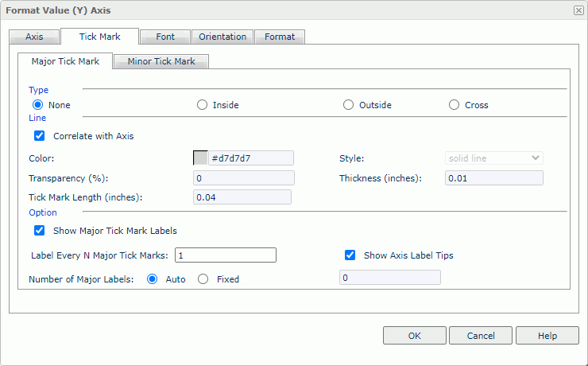Choose the Inside tick mark type
The height and width of the screenshot is (366, 588).
pos(202,105)
